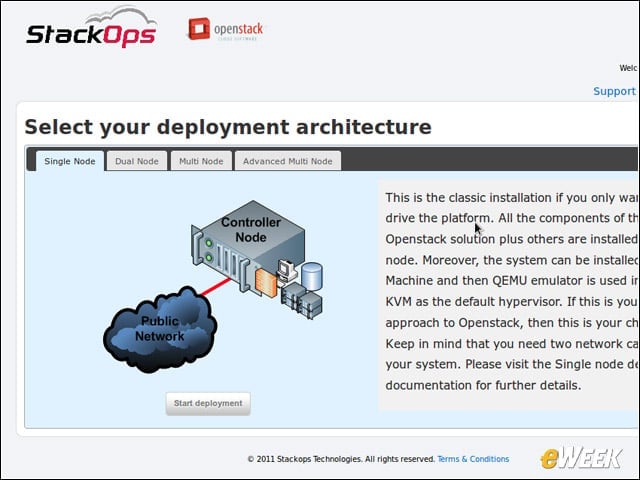The image size is (640, 480).
Task: Click the Public Network cloud graphic
Action: pyautogui.click(x=160, y=329)
